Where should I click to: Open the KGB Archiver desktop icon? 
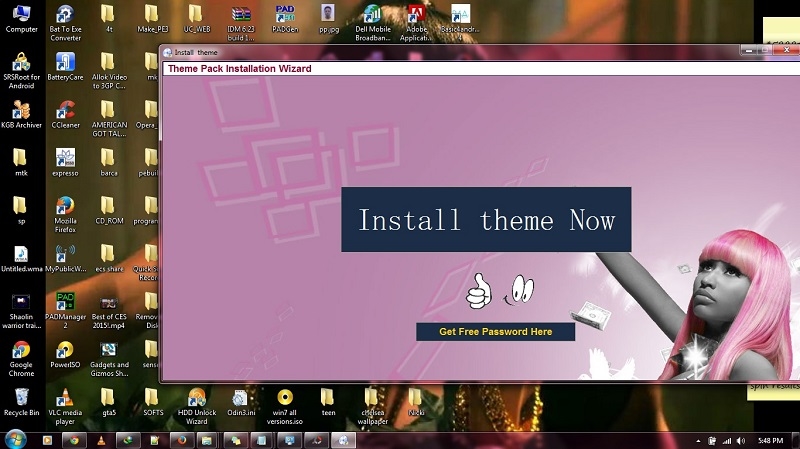coord(20,110)
